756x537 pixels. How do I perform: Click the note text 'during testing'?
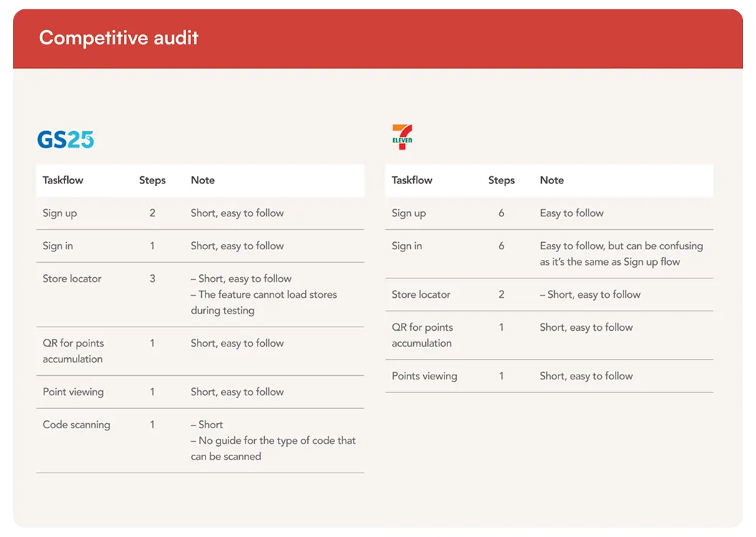pos(223,311)
